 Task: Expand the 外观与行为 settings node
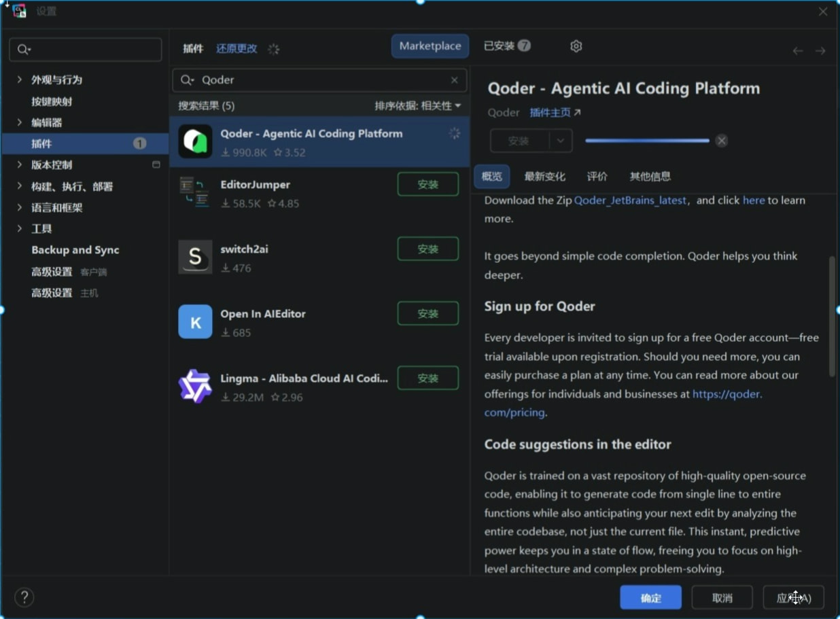19,79
